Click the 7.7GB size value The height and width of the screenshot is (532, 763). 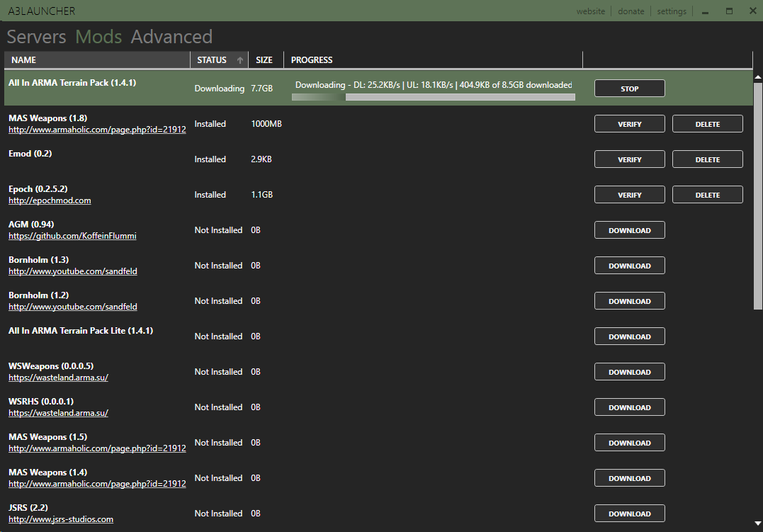click(x=262, y=89)
